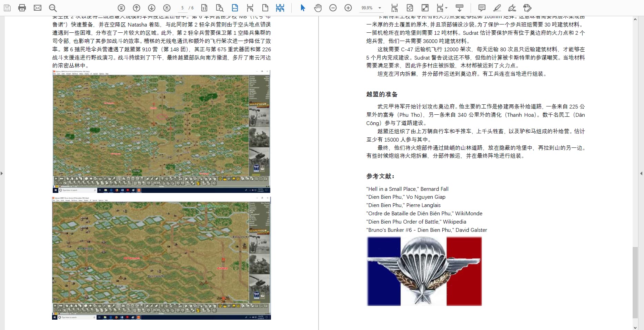This screenshot has width=644, height=330.
Task: Click the Print icon
Action: click(x=22, y=8)
